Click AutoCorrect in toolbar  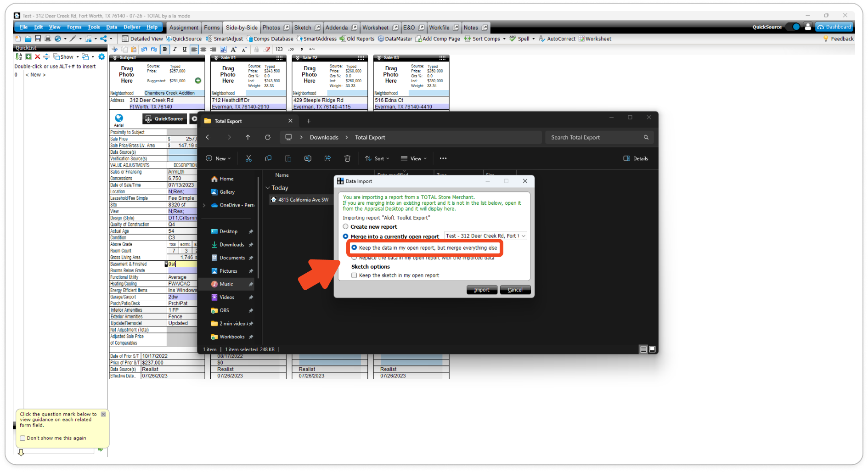coord(557,39)
